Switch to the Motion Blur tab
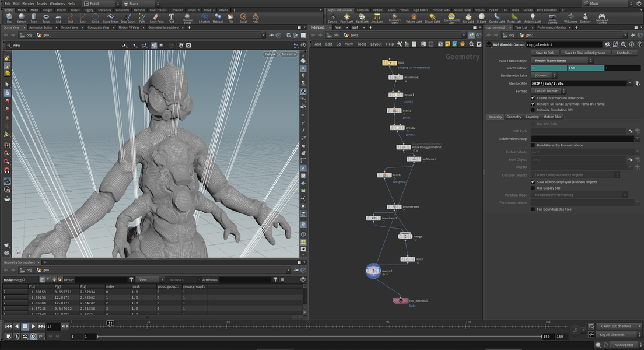This screenshot has height=350, width=644. pos(552,117)
